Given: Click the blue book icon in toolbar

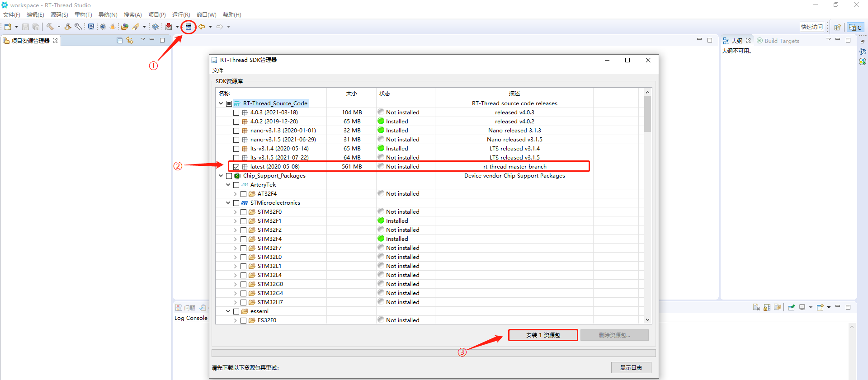Looking at the screenshot, I should click(156, 27).
